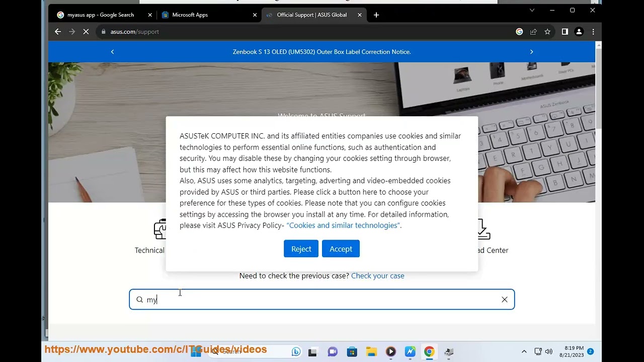Viewport: 644px width, 362px height.
Task: Clear the search field text
Action: tap(504, 300)
